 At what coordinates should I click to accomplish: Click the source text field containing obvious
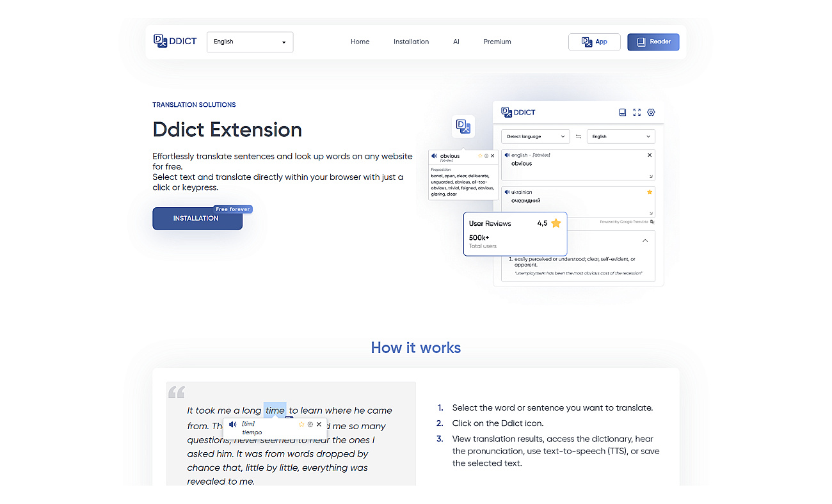tap(579, 165)
